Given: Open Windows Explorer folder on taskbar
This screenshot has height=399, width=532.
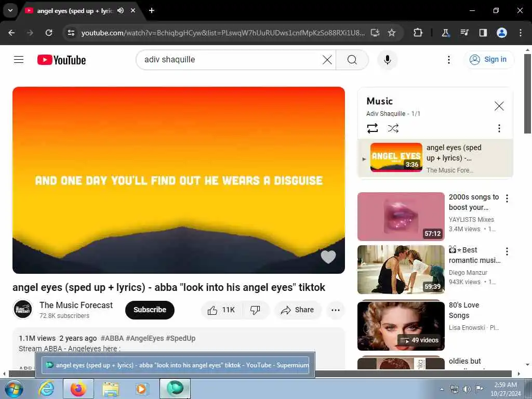Looking at the screenshot, I should (x=111, y=389).
